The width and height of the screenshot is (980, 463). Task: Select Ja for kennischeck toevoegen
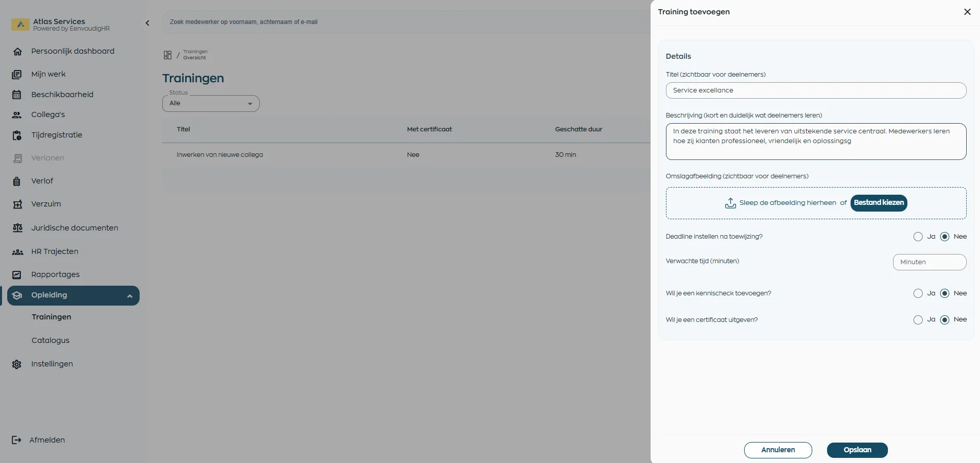918,293
